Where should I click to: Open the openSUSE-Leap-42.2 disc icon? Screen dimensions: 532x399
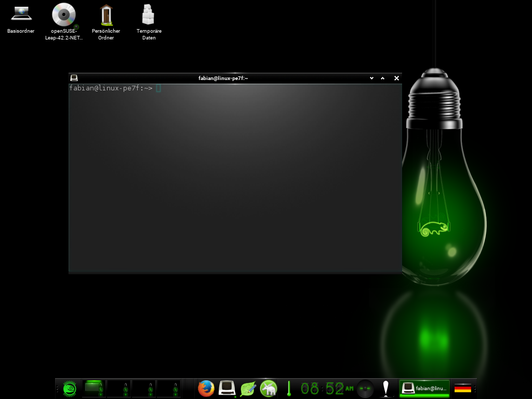[x=64, y=15]
